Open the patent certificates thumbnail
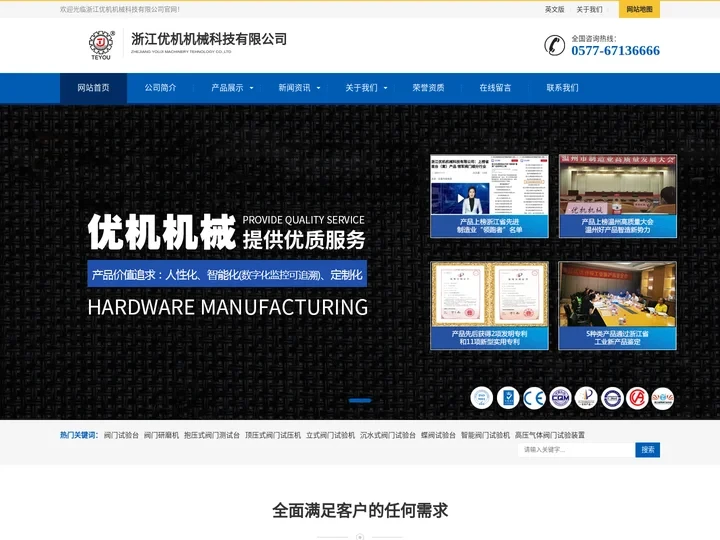 tap(489, 306)
